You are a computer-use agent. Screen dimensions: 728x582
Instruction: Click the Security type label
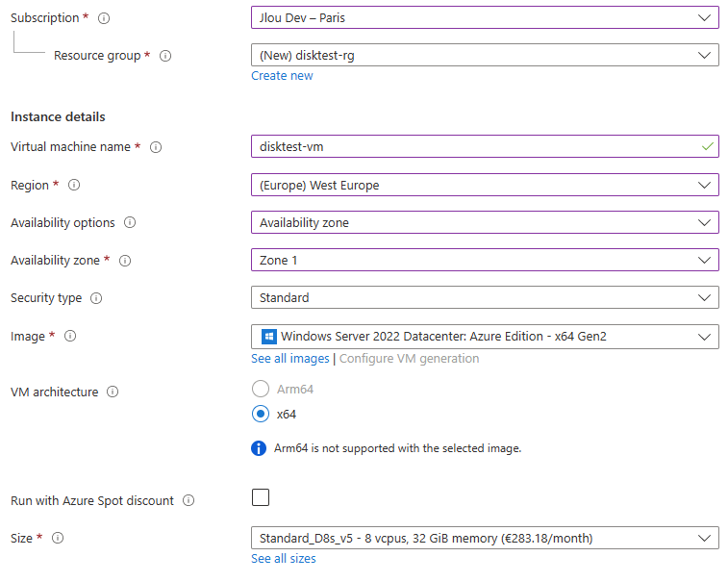[46, 298]
